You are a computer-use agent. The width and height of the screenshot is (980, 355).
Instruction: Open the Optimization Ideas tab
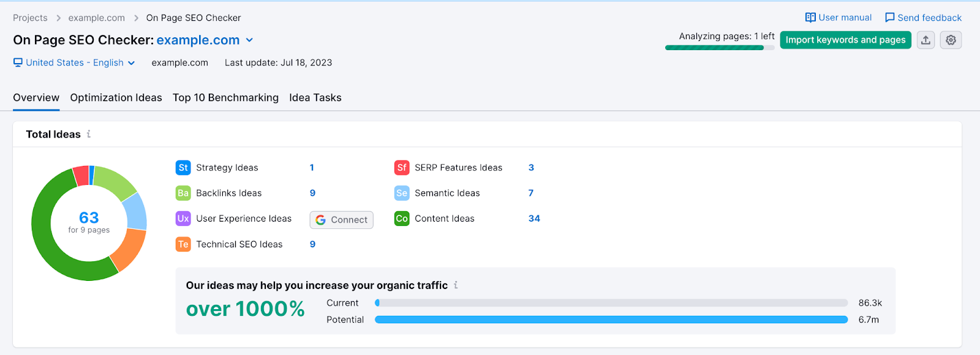(116, 98)
